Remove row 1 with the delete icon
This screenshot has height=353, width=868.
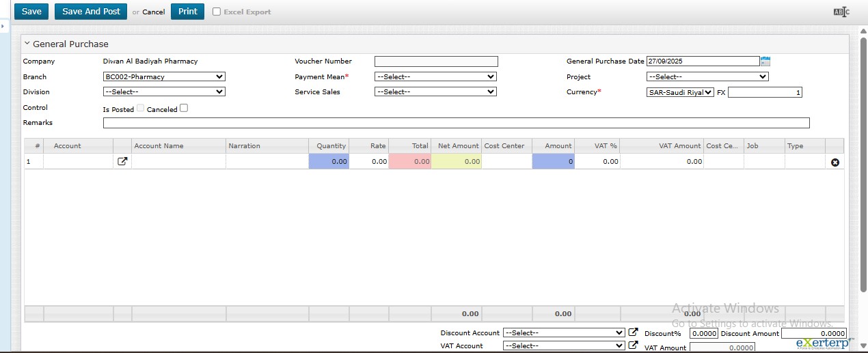pos(835,163)
